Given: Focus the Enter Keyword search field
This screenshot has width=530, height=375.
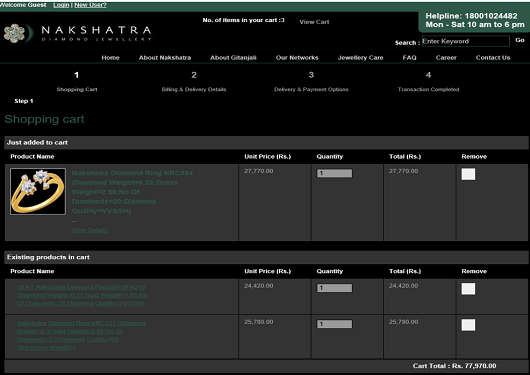Looking at the screenshot, I should point(465,41).
